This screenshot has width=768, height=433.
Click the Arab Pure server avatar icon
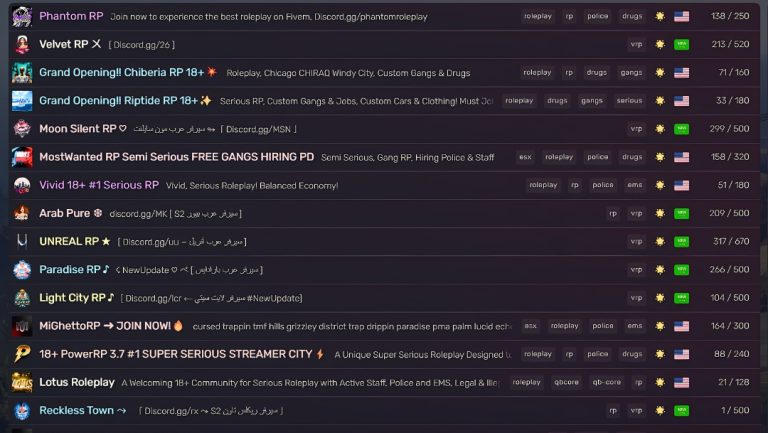[x=22, y=214]
